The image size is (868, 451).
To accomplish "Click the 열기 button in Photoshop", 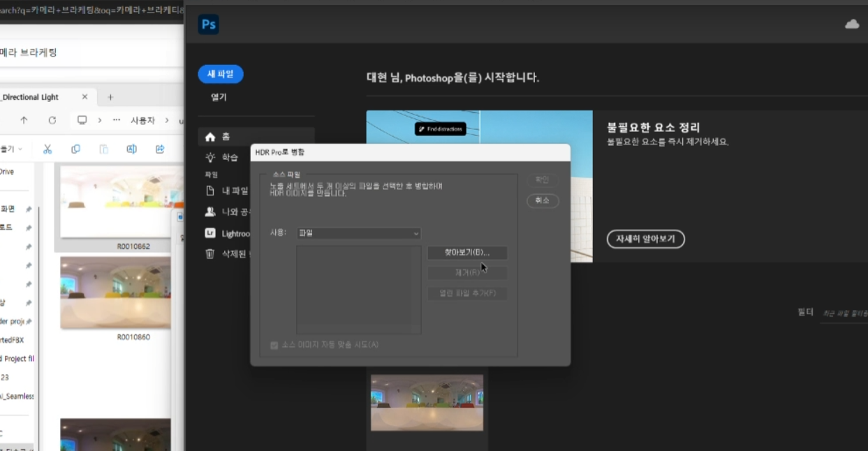I will (219, 97).
